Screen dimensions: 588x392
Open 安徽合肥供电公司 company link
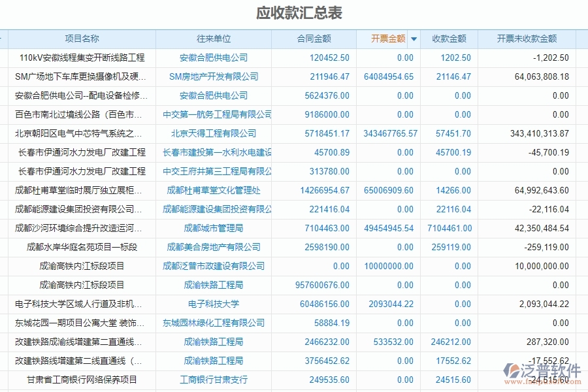pos(216,57)
